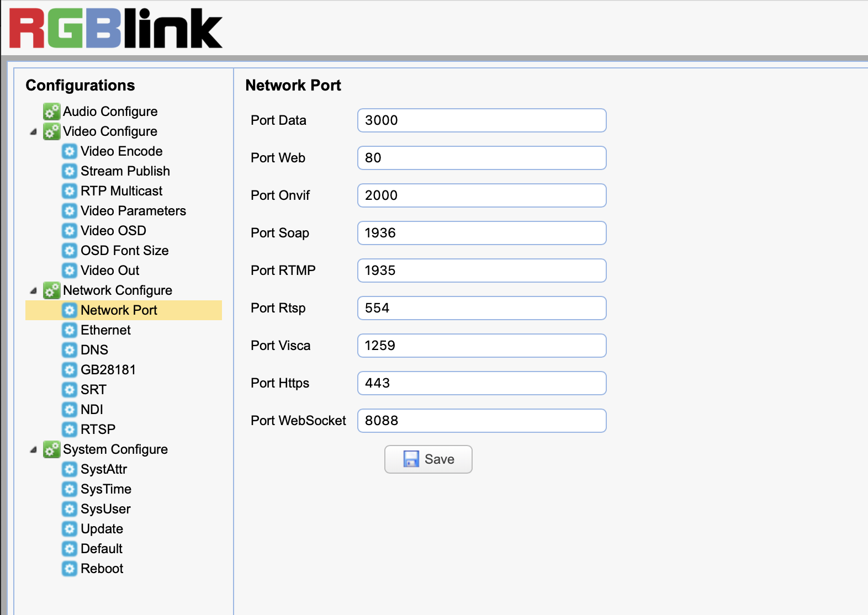
Task: Open the Stream Publish page
Action: tap(125, 171)
